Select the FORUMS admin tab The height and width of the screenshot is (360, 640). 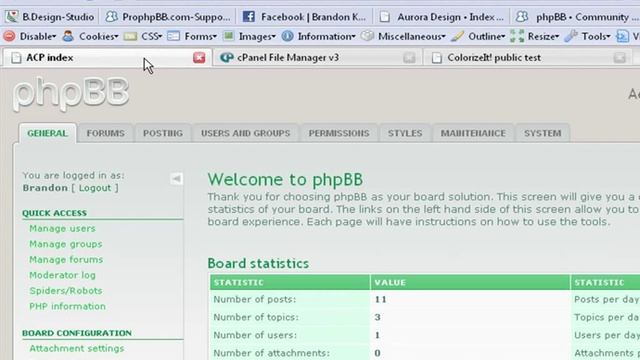[x=105, y=133]
